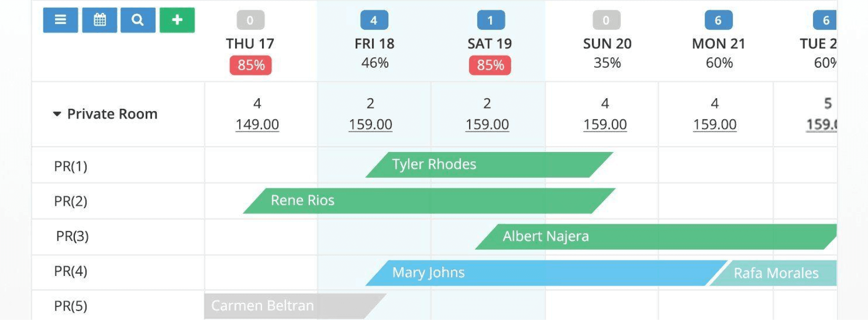This screenshot has width=868, height=320.
Task: Click the badge showing 6 above MON 21
Action: [719, 20]
